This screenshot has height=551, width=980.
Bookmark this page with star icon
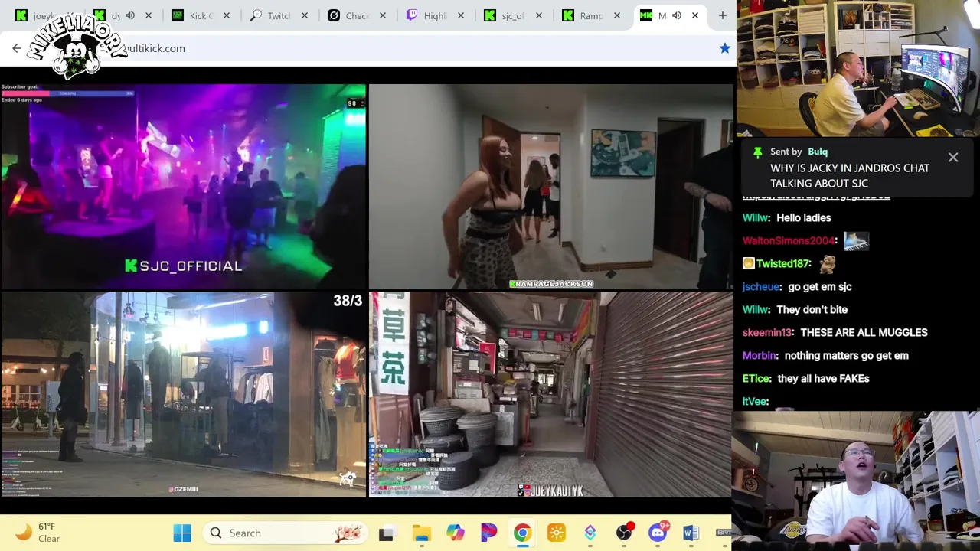click(x=724, y=48)
